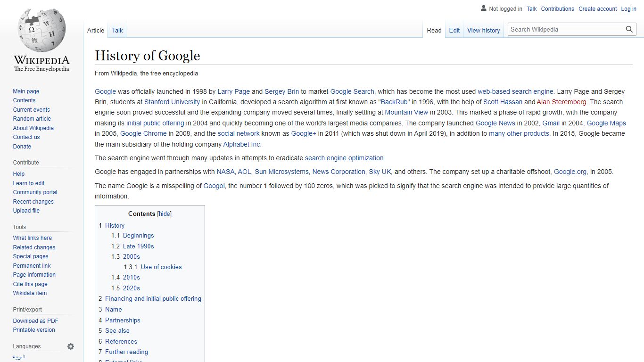Click Learn to edit
The width and height of the screenshot is (644, 362).
click(x=29, y=183)
